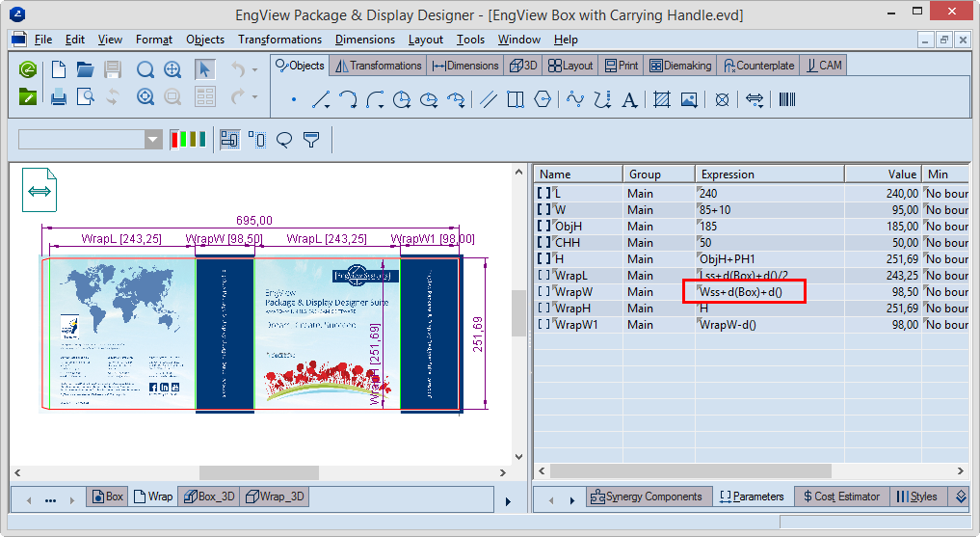Toggle the bracket marker for parameter WrapW

544,292
